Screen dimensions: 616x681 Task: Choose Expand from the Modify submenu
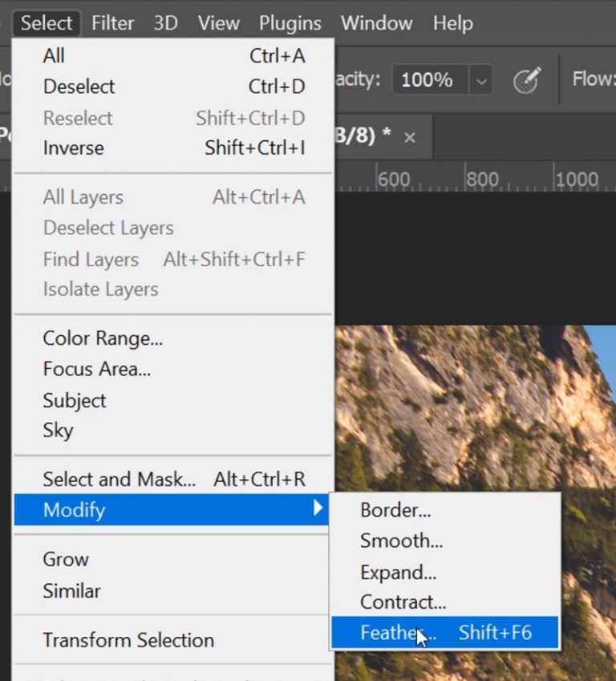[x=397, y=571]
